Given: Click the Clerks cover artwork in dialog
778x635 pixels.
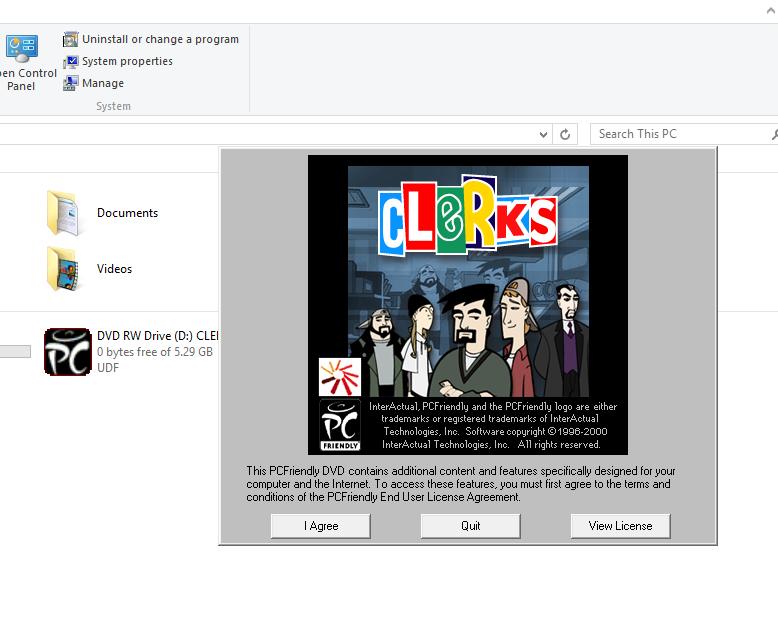Looking at the screenshot, I should [x=468, y=280].
